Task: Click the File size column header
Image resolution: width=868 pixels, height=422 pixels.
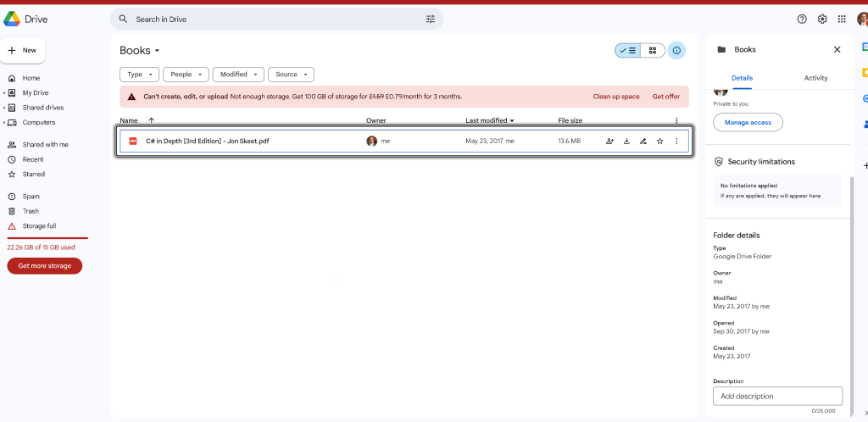Action: (x=570, y=120)
